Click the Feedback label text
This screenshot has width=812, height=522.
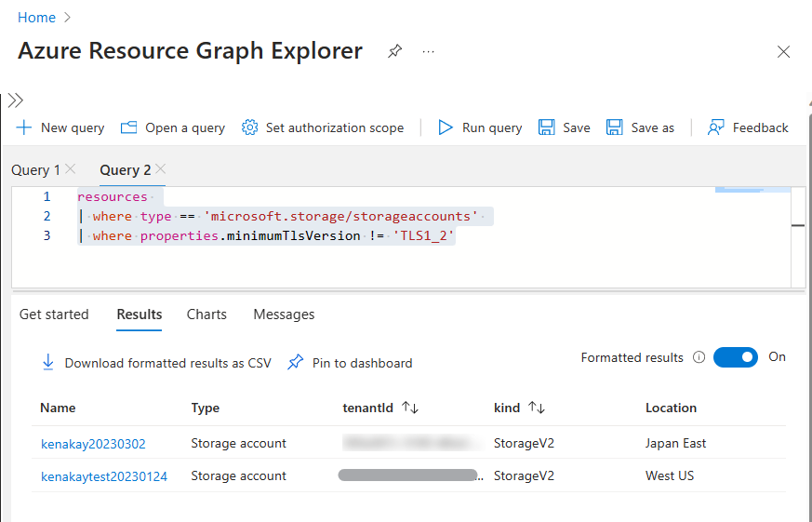click(x=760, y=127)
